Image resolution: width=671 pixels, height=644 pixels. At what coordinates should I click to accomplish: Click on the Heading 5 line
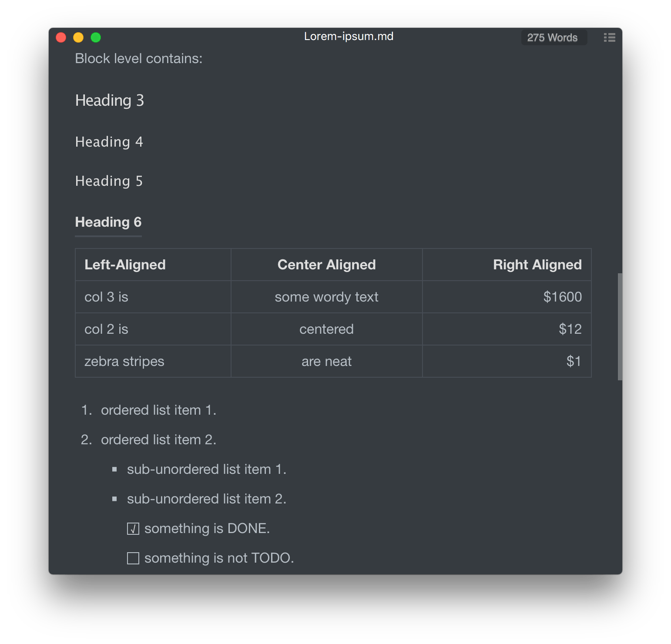(x=109, y=181)
